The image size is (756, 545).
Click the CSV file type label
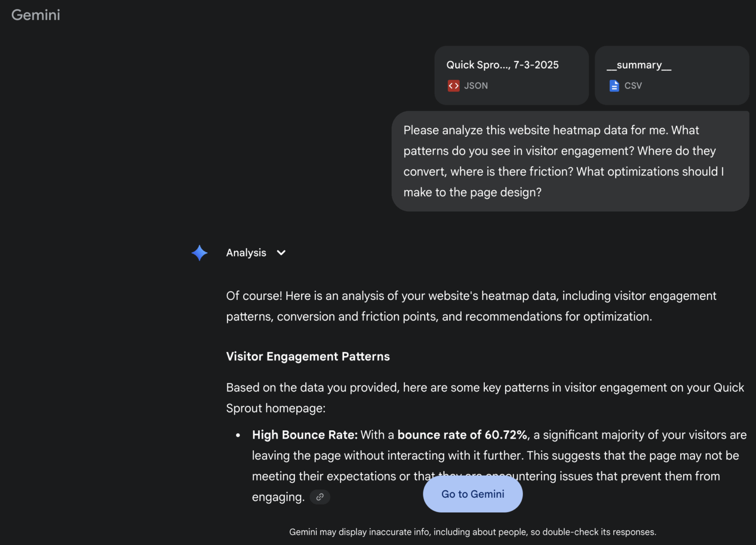(x=632, y=85)
